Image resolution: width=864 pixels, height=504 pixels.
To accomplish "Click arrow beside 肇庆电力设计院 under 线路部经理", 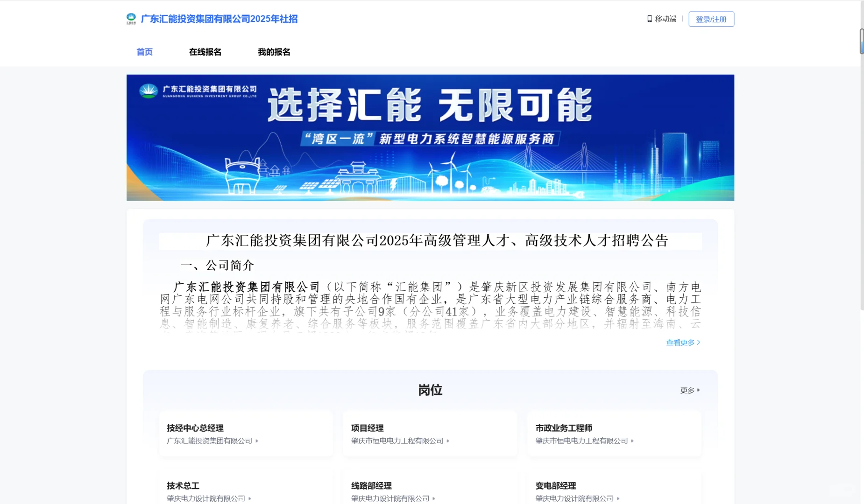I will (434, 498).
